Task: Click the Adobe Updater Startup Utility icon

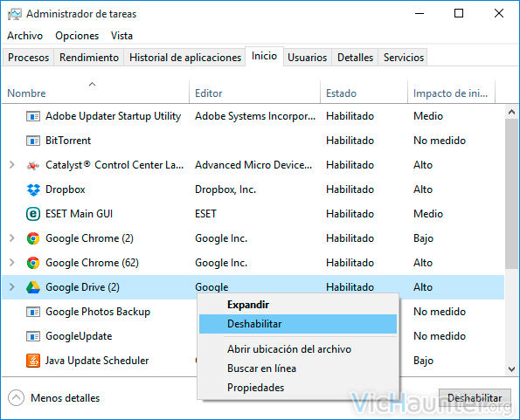Action: pos(33,116)
